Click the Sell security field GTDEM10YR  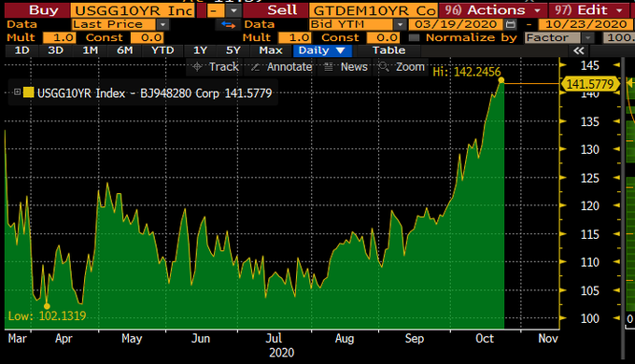point(373,10)
